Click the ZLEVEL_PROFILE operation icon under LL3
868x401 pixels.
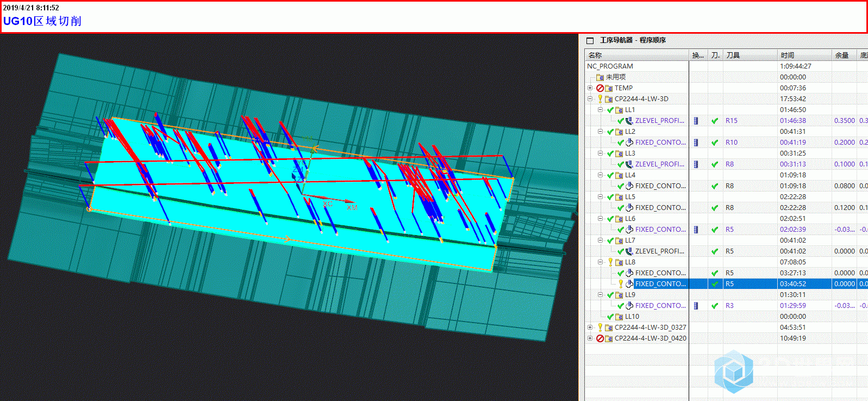tap(629, 164)
